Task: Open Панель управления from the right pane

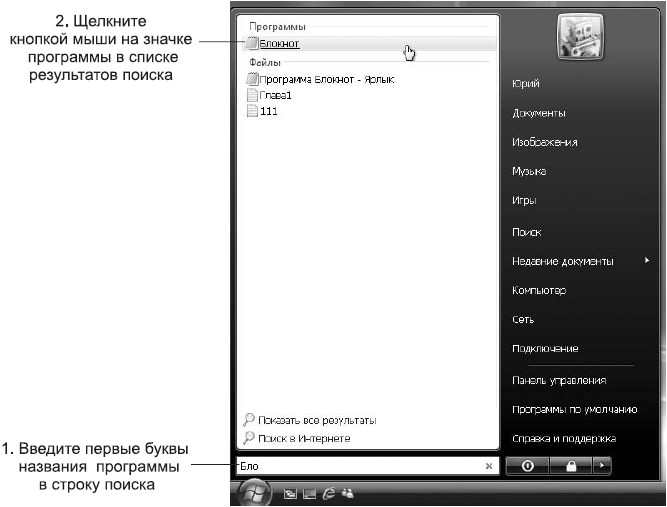Action: [558, 380]
